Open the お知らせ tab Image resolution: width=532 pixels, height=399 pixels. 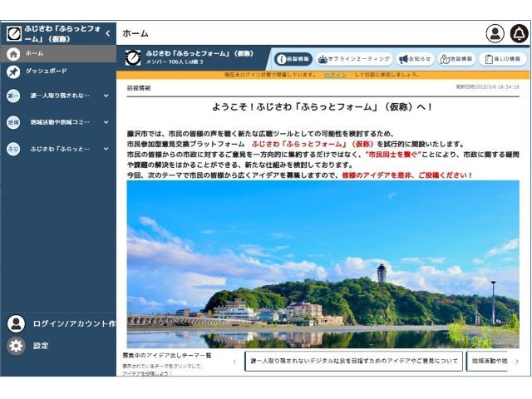pyautogui.click(x=415, y=59)
